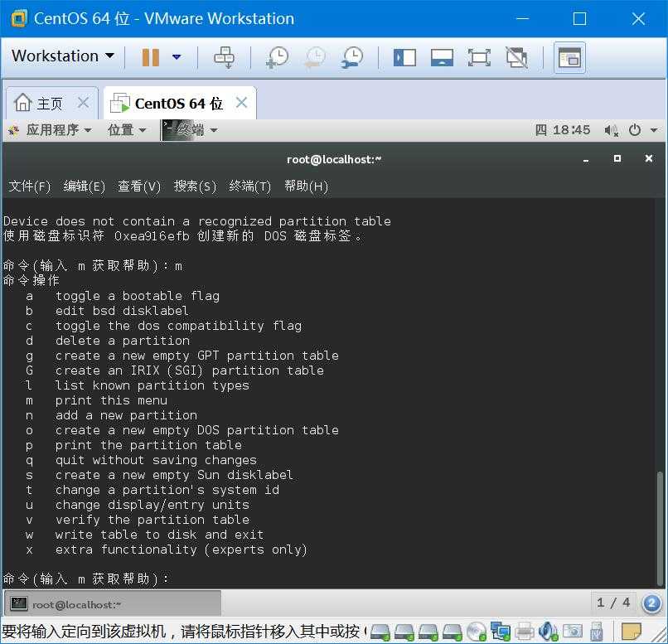Click the line 'quit without saving changes'

[x=156, y=460]
